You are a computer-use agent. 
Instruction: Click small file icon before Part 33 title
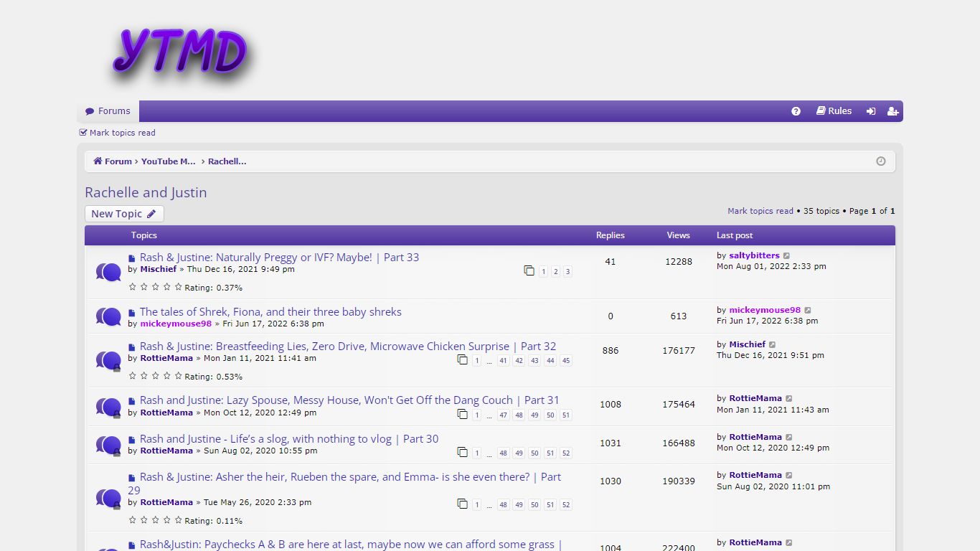132,258
